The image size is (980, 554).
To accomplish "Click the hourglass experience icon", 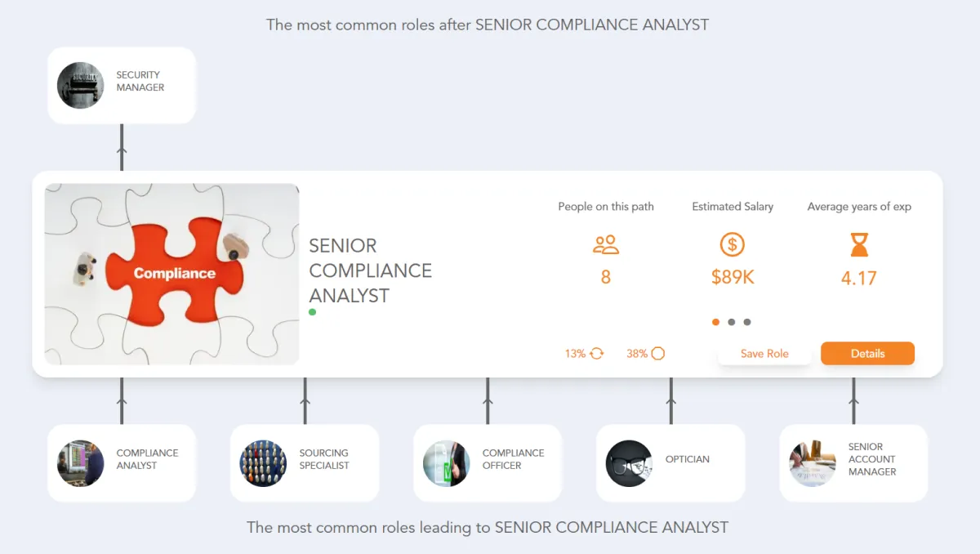I will click(x=859, y=244).
